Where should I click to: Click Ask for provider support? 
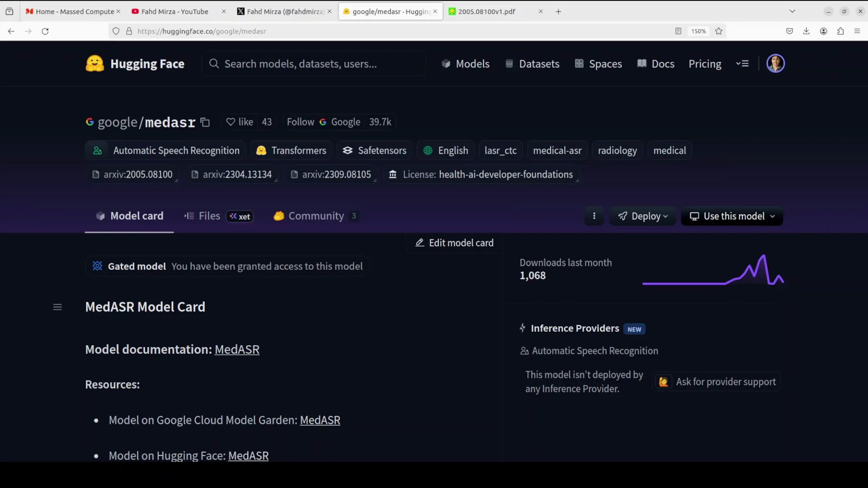[717, 382]
